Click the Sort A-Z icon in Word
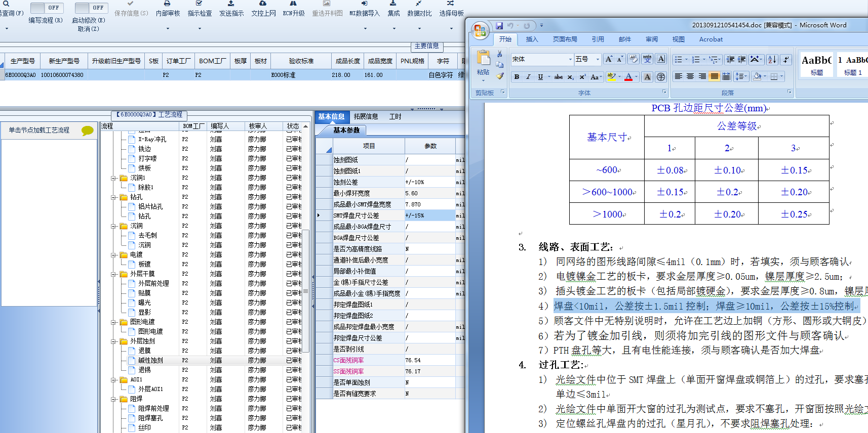 [x=772, y=59]
